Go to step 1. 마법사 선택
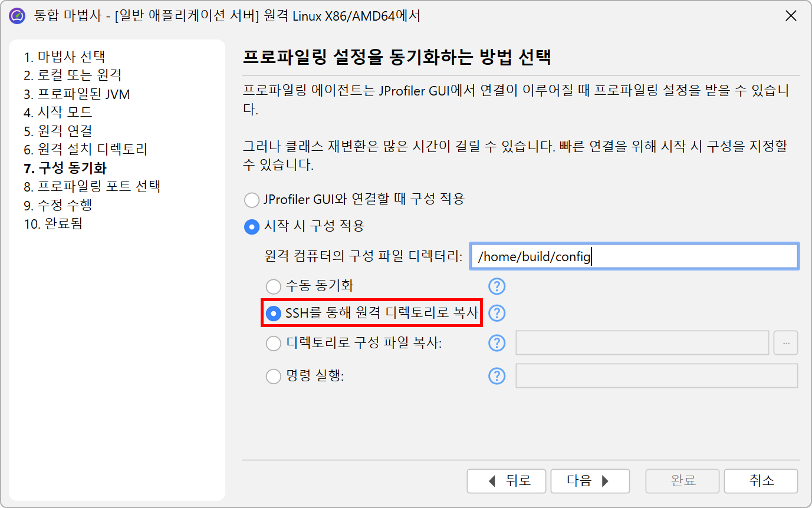 64,57
